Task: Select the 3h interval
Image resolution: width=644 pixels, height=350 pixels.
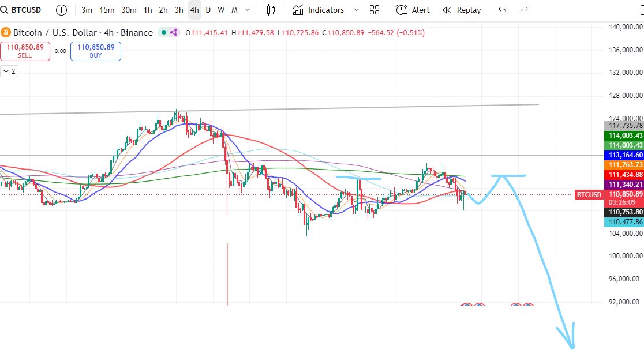Action: pyautogui.click(x=179, y=10)
